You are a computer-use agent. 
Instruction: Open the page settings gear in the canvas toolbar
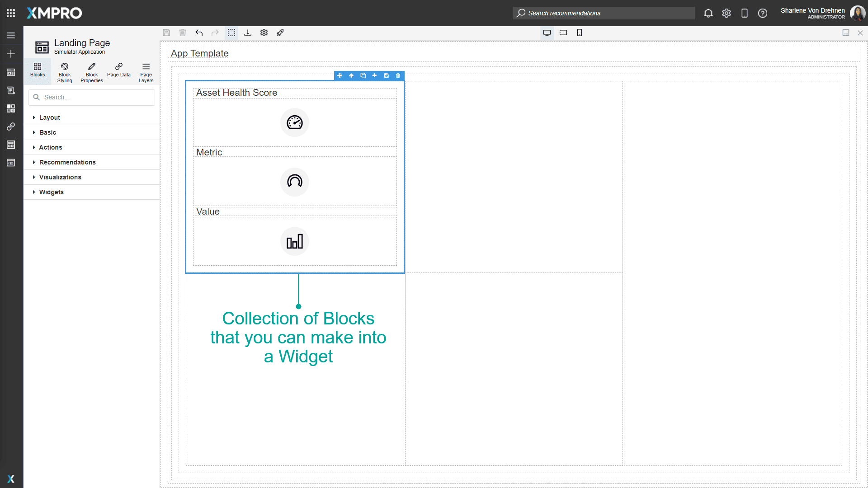pyautogui.click(x=264, y=33)
